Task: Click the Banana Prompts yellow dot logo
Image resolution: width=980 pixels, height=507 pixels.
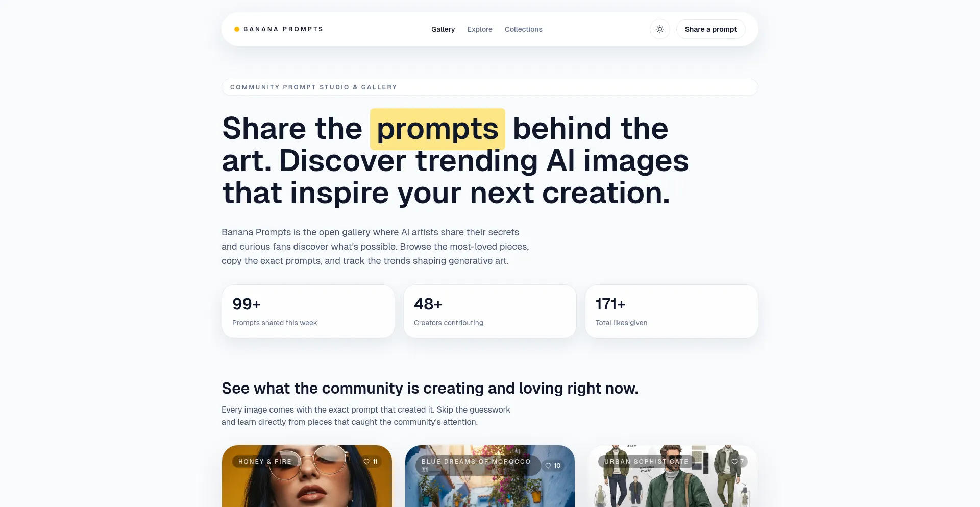Action: click(x=237, y=29)
